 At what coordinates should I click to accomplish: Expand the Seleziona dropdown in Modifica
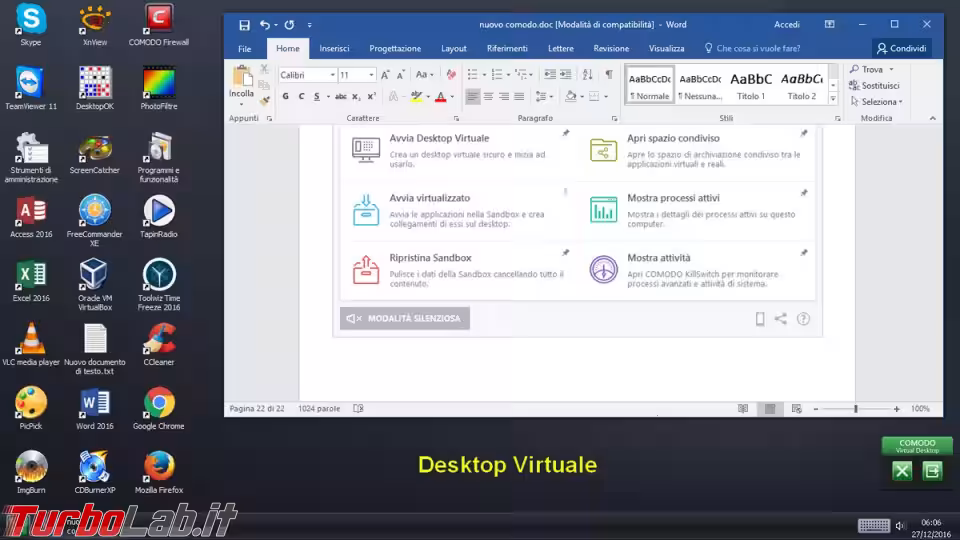[880, 101]
